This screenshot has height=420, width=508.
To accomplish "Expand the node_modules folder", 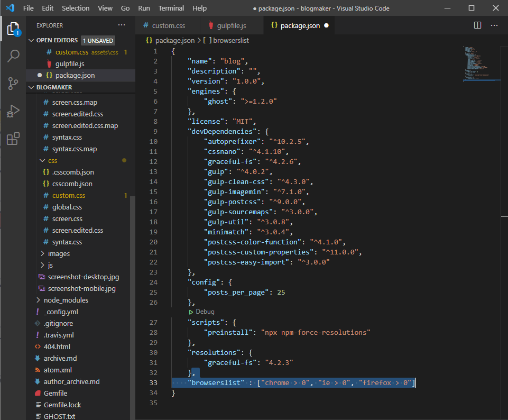I will pyautogui.click(x=38, y=300).
